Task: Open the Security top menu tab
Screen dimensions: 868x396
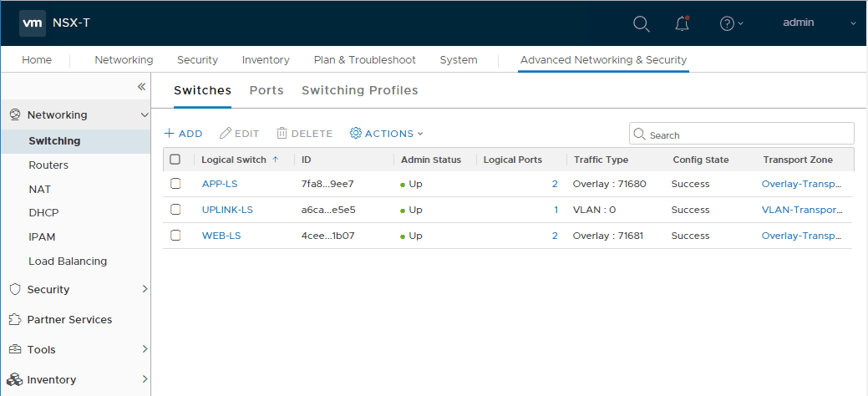Action: (x=198, y=60)
